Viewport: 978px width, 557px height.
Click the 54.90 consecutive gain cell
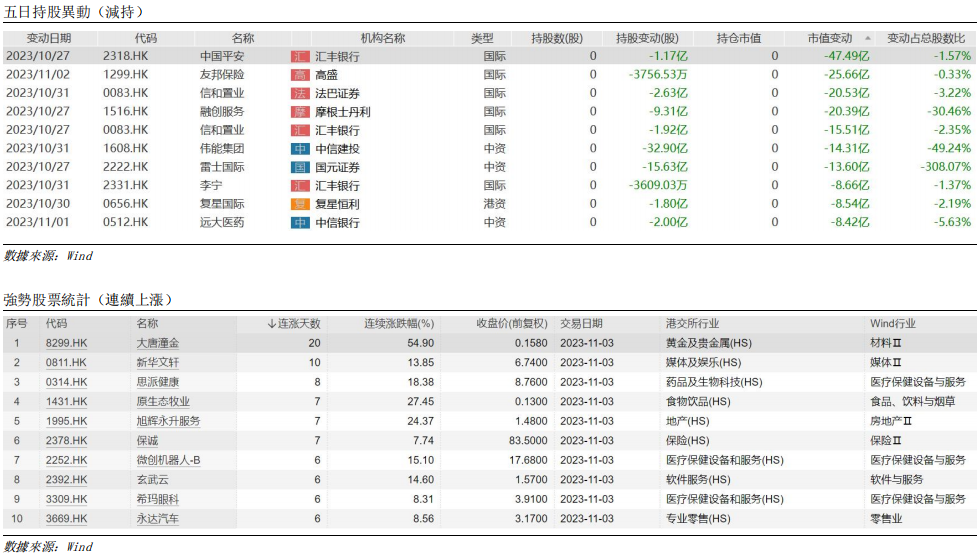click(420, 343)
